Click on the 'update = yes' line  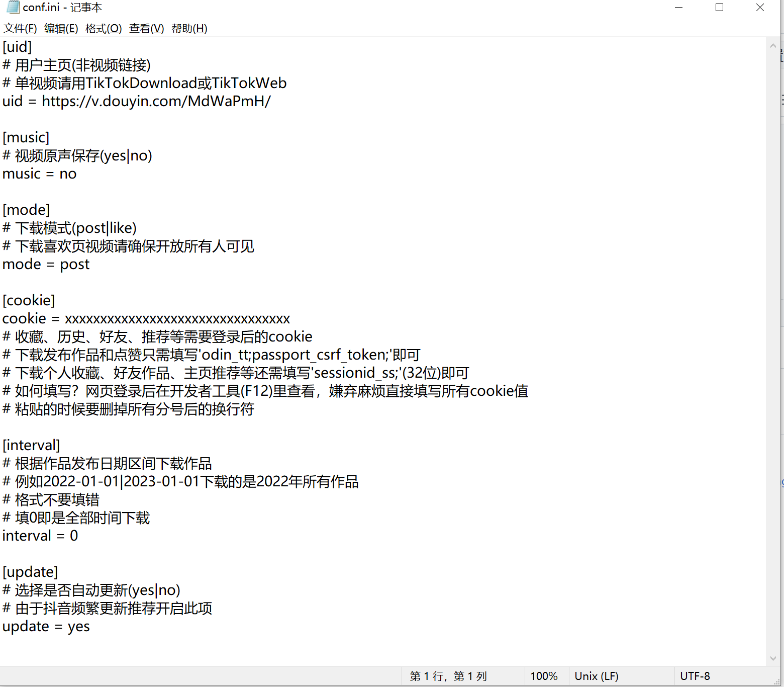click(46, 626)
